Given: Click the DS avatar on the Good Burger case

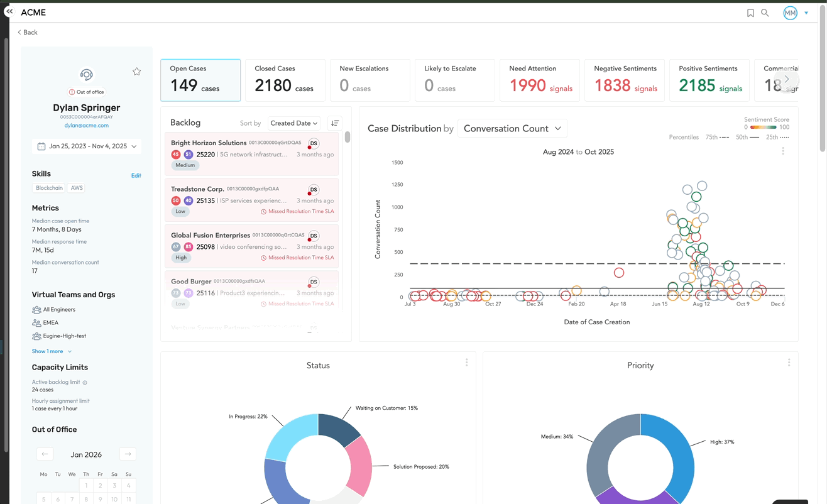Looking at the screenshot, I should click(x=314, y=282).
